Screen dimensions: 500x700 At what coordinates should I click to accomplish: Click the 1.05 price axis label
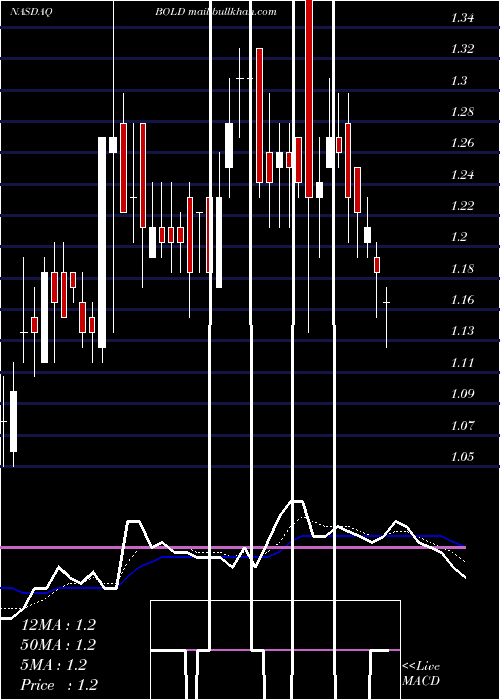(462, 456)
